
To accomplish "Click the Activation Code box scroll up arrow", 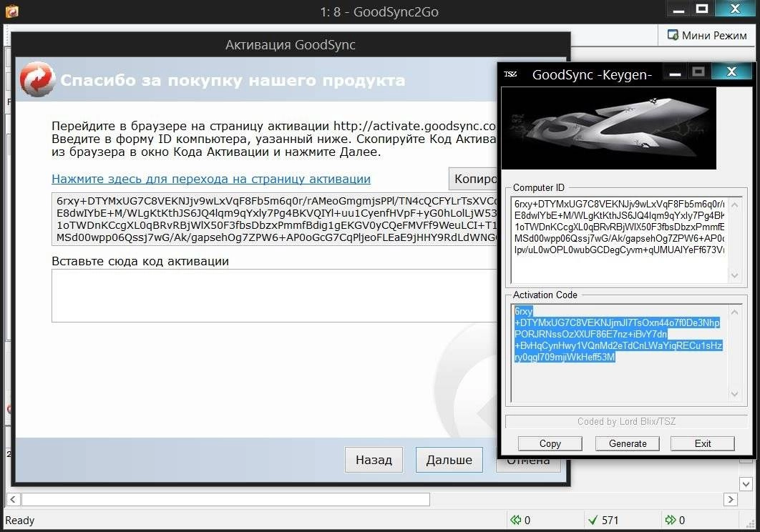I will coord(734,312).
